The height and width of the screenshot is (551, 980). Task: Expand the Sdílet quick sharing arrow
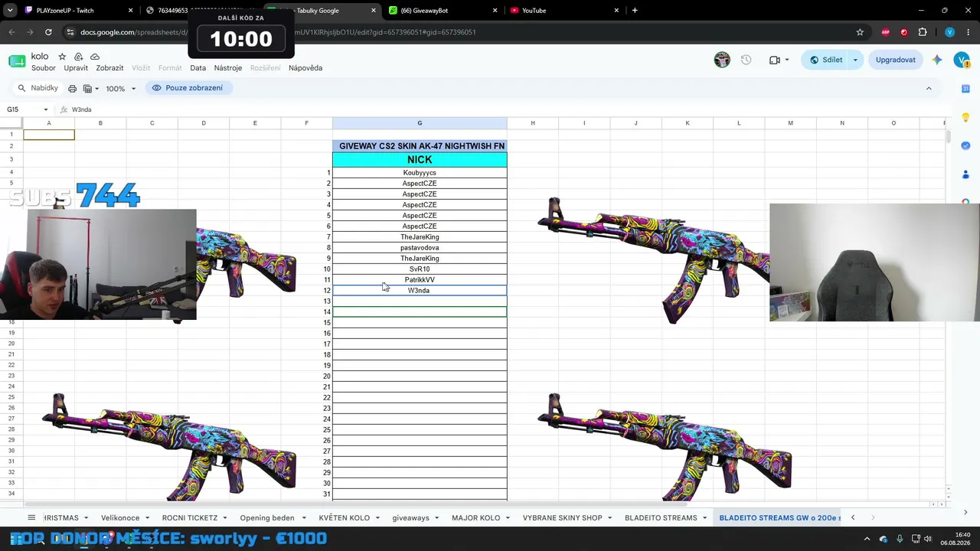(x=855, y=60)
